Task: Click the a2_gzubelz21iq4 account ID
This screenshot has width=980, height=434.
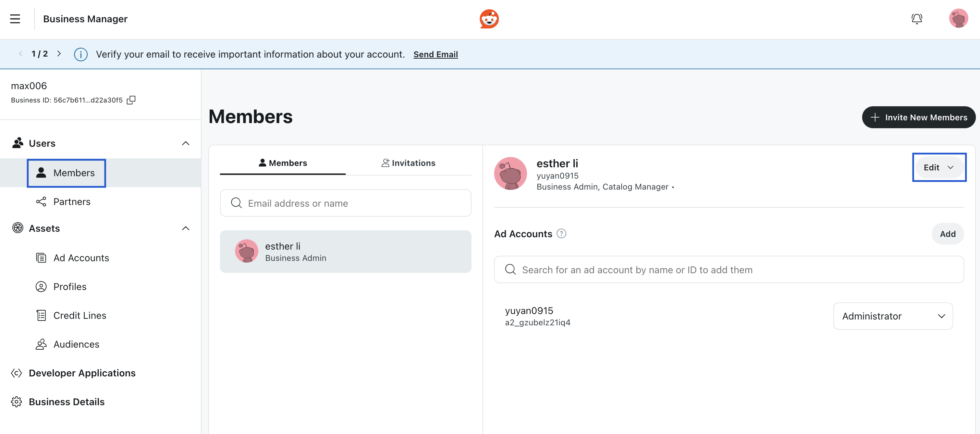Action: 537,323
